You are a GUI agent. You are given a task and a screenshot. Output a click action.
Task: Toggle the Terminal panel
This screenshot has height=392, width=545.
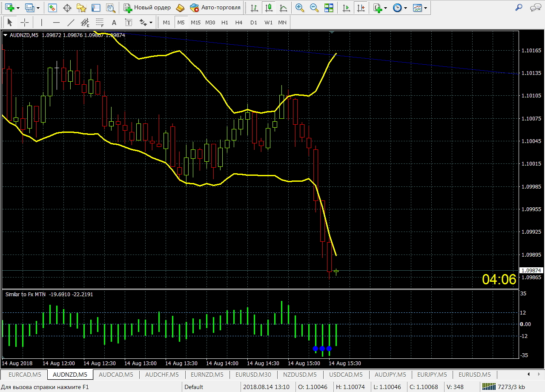[96, 8]
